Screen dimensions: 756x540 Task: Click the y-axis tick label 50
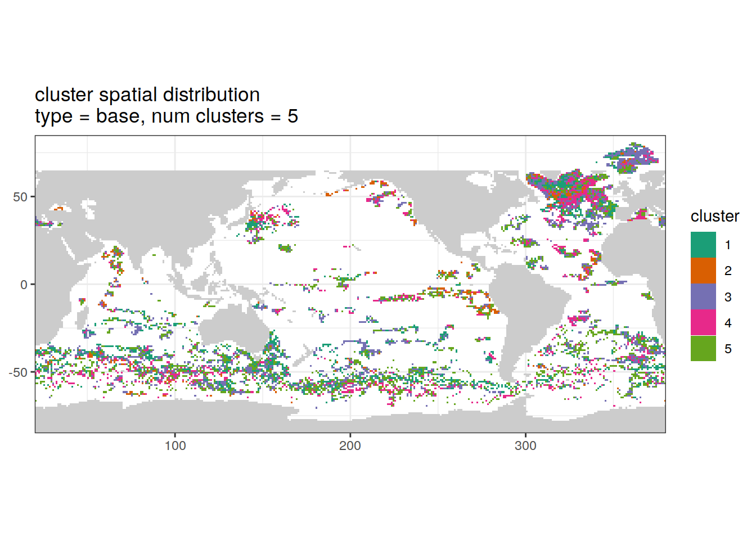coord(20,197)
